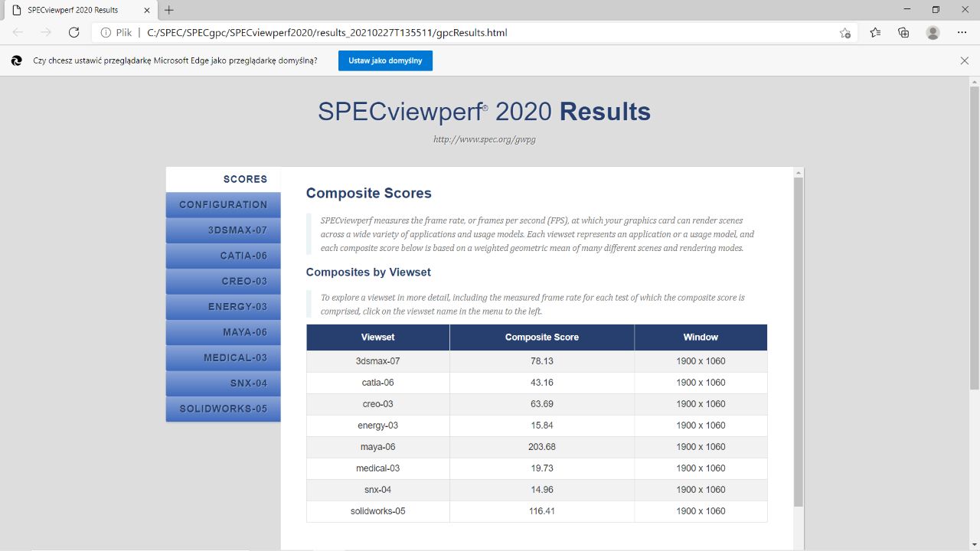Click the energy-03 table cell

click(x=378, y=425)
